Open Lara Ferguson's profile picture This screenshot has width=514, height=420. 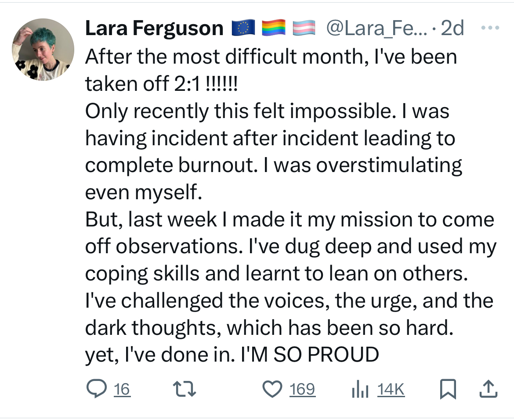click(x=43, y=50)
